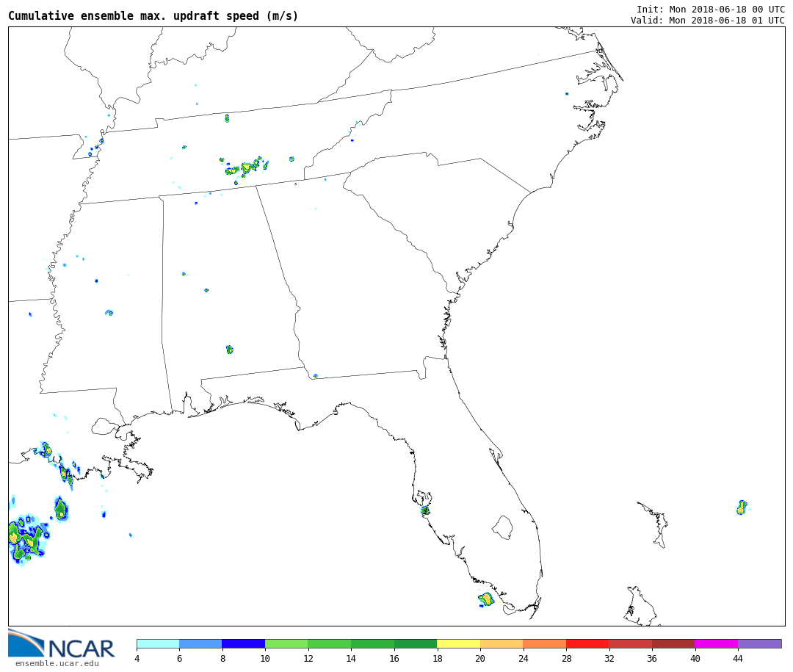
Task: Click the updraft cell near Tampa Bay
Action: point(425,510)
